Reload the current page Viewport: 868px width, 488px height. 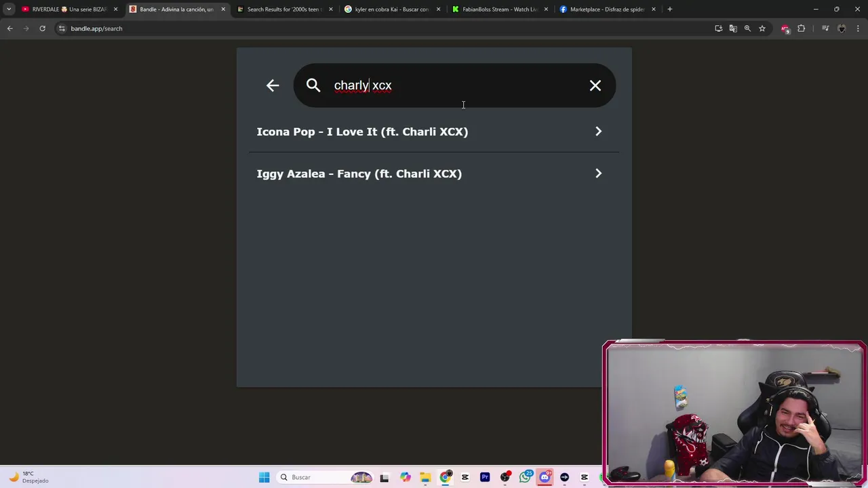tap(42, 28)
